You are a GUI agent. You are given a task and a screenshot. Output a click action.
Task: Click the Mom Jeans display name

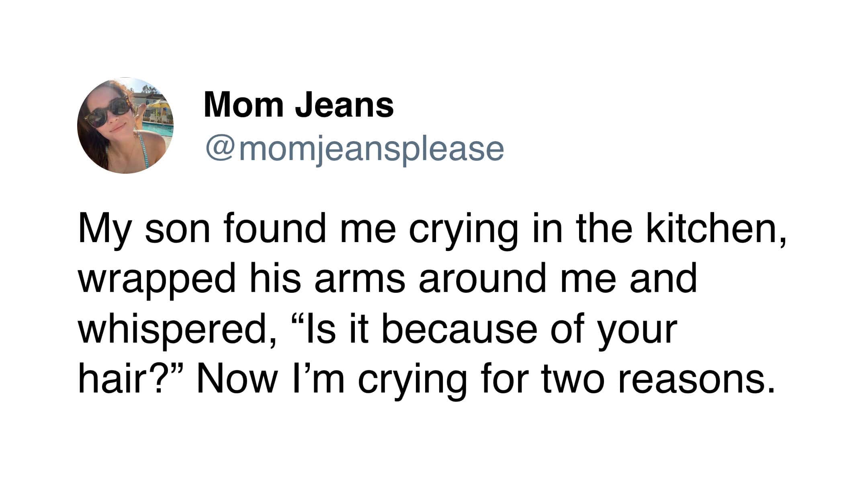point(299,105)
